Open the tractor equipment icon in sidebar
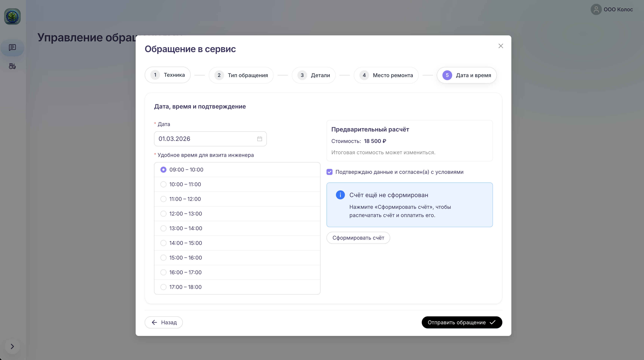Image resolution: width=644 pixels, height=360 pixels. coord(12,66)
